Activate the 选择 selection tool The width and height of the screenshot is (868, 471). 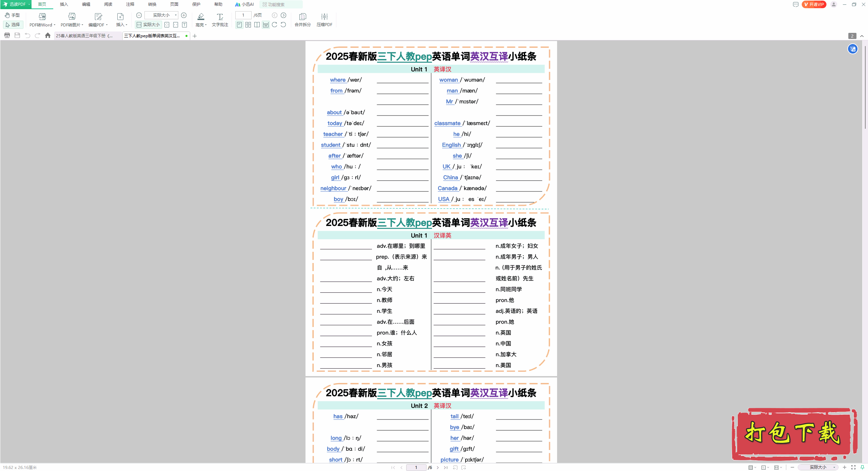point(13,25)
